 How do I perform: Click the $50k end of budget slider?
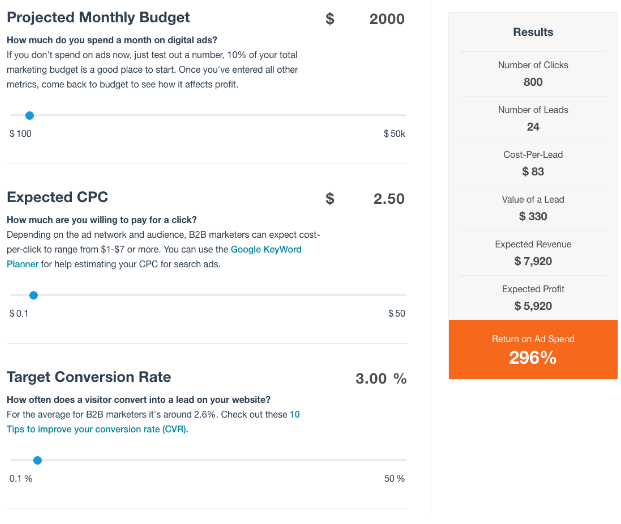(x=394, y=133)
